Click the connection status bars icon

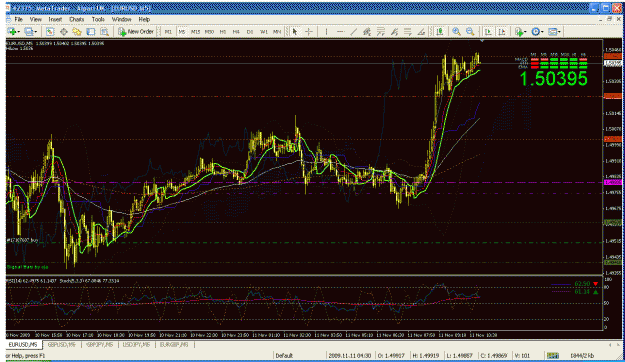552,355
